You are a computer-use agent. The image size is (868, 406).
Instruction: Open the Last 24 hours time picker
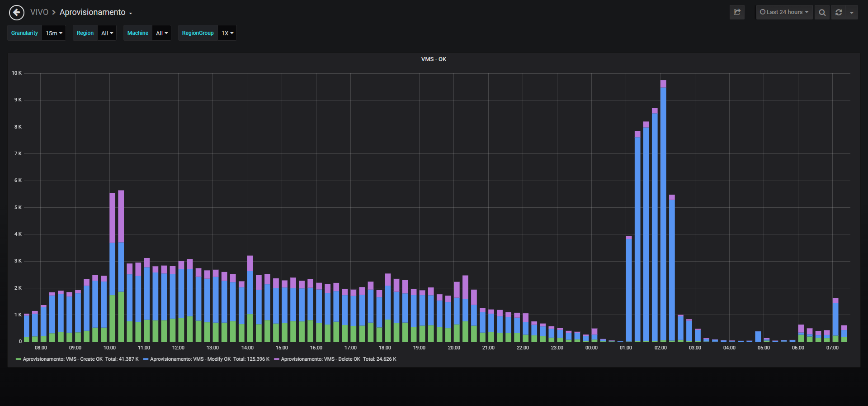coord(784,12)
